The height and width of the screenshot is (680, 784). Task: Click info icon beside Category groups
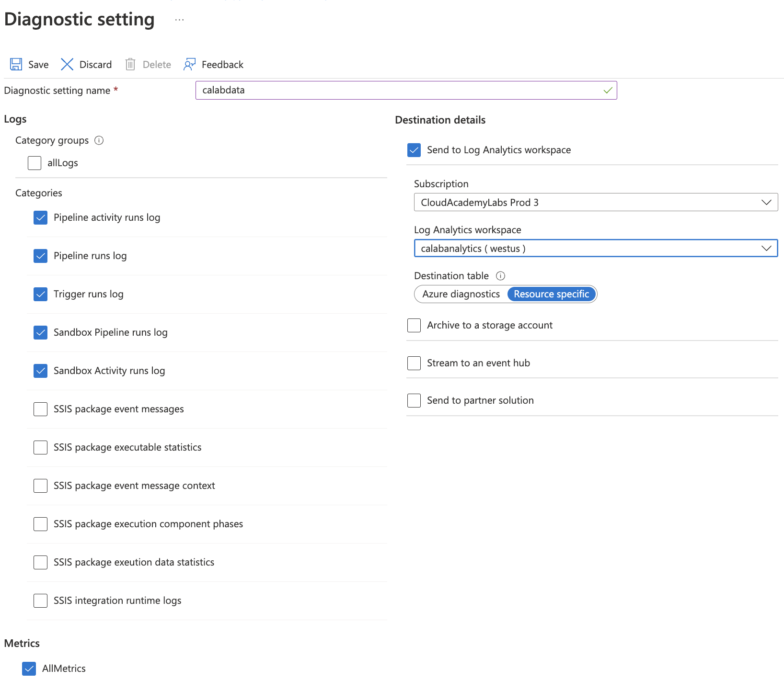pos(99,140)
